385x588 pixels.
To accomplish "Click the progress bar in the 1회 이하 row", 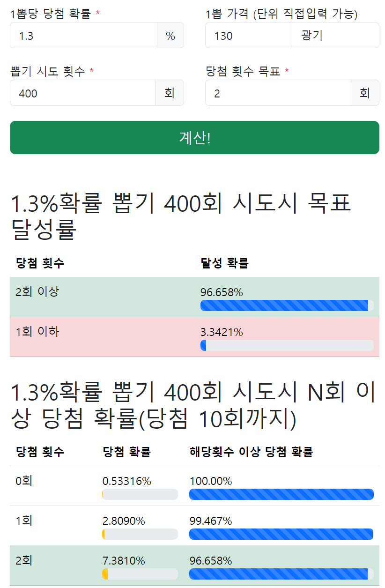I will (x=287, y=345).
